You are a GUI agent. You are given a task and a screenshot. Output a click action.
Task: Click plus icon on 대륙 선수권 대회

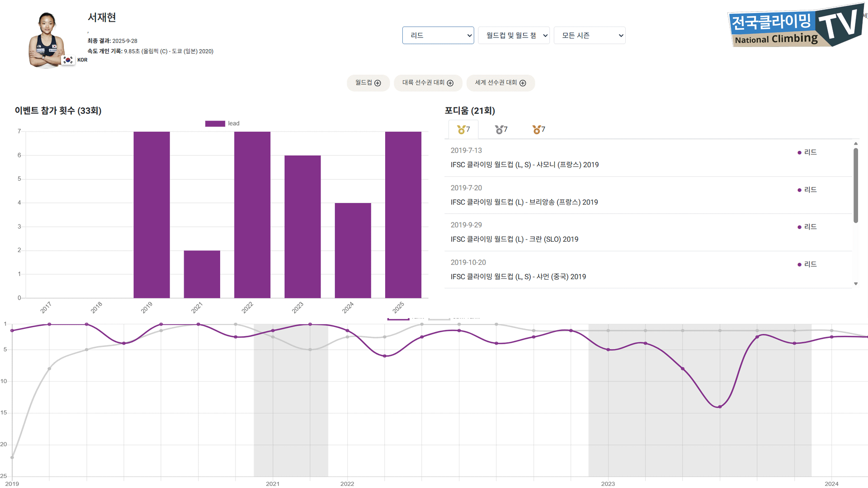click(x=450, y=83)
